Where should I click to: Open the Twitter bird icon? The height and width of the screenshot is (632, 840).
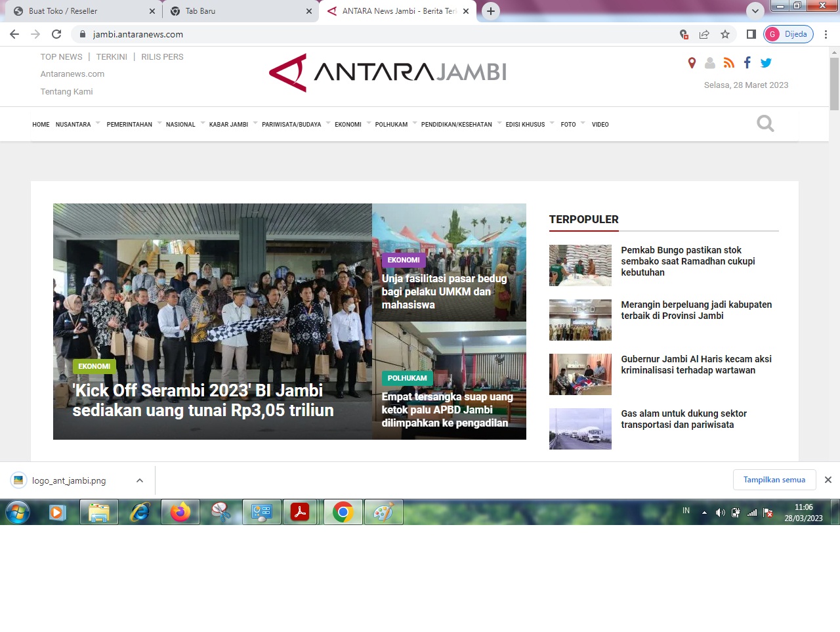pos(766,63)
